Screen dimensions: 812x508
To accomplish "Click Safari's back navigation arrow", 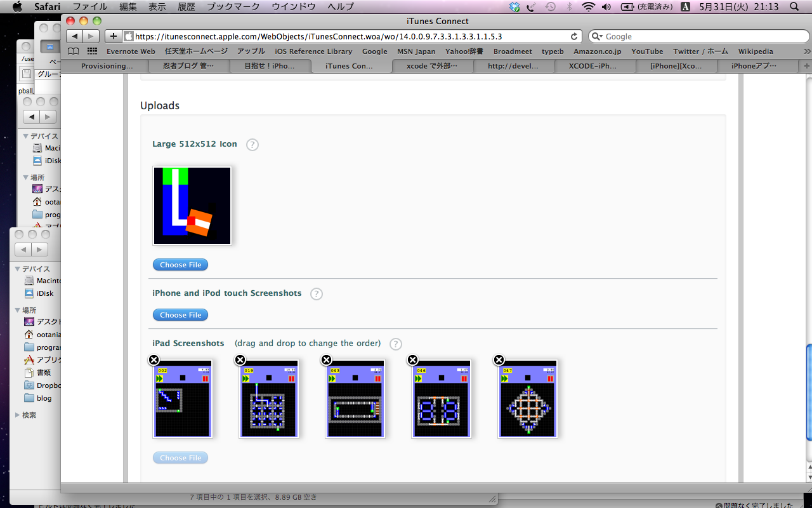I will [74, 36].
